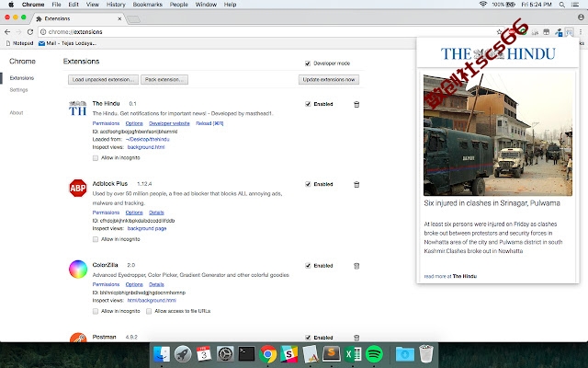Image resolution: width=588 pixels, height=368 pixels.
Task: Click The Hindu extension toolbar icon
Action: (570, 32)
